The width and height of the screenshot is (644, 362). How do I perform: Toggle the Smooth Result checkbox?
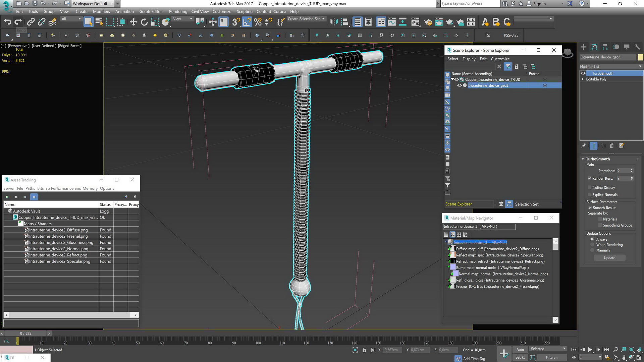[x=590, y=208]
